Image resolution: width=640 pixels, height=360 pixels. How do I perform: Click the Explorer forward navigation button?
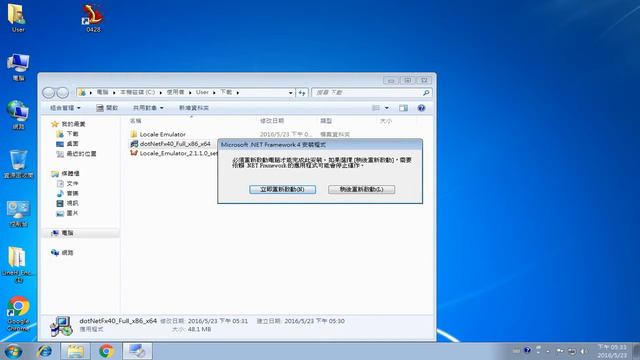point(62,93)
